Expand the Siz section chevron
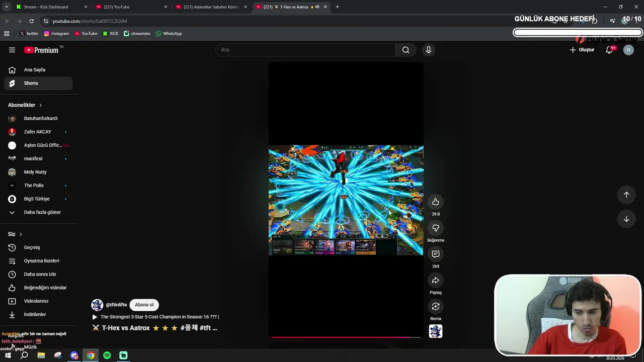The image size is (644, 362). pyautogui.click(x=21, y=234)
